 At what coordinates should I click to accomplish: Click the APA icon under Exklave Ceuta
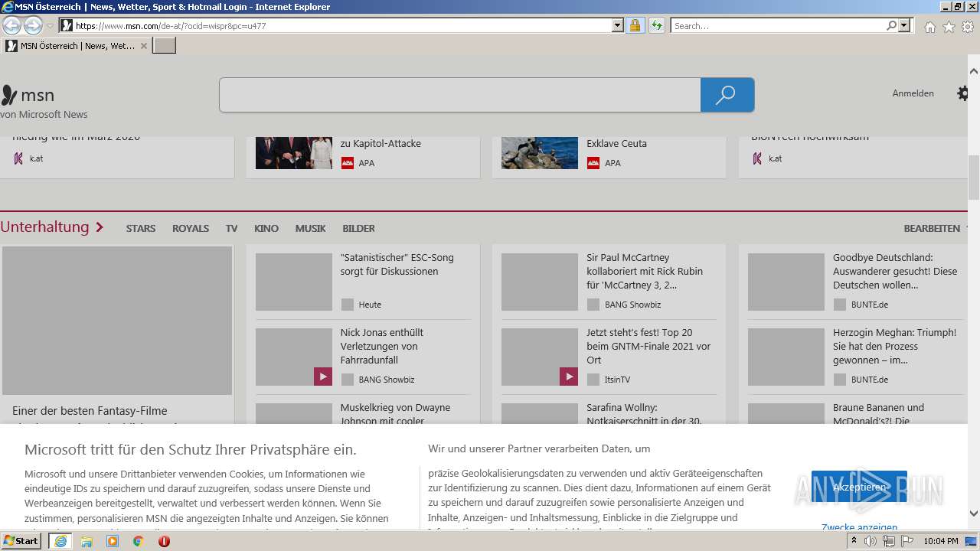[593, 163]
